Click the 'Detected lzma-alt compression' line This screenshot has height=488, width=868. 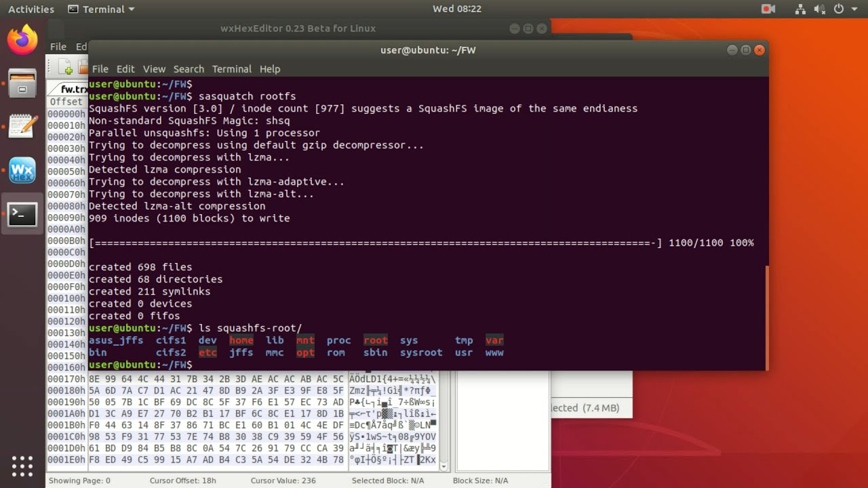(177, 206)
